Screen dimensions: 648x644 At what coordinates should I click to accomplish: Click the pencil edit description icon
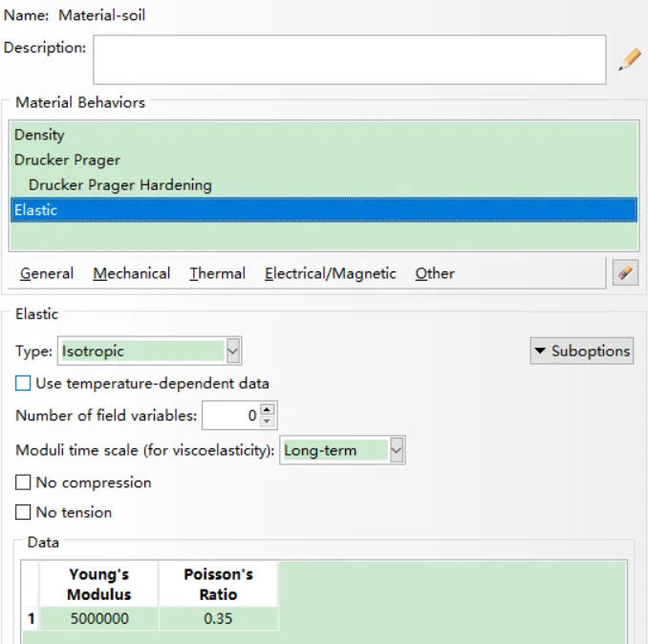630,59
